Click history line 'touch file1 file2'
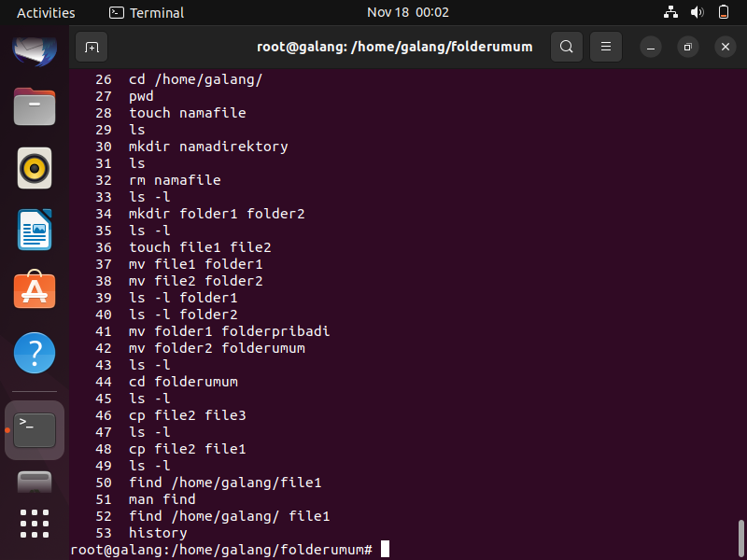The width and height of the screenshot is (747, 560). click(200, 247)
